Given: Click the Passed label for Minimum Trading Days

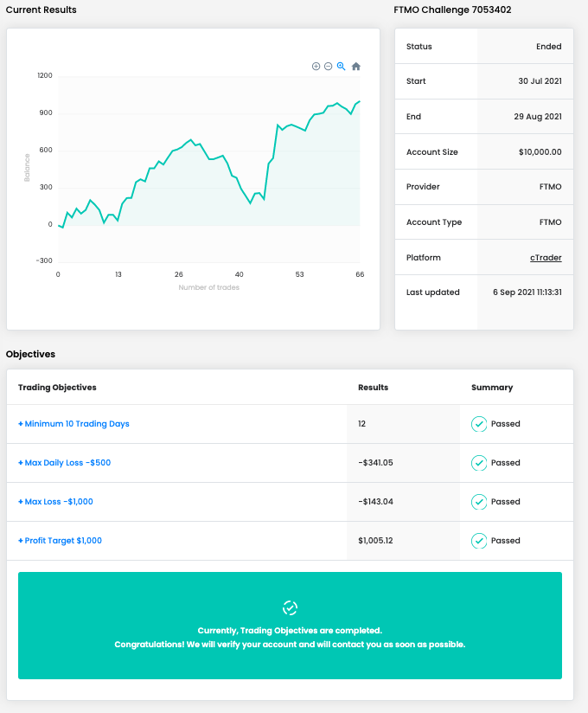Looking at the screenshot, I should (505, 424).
